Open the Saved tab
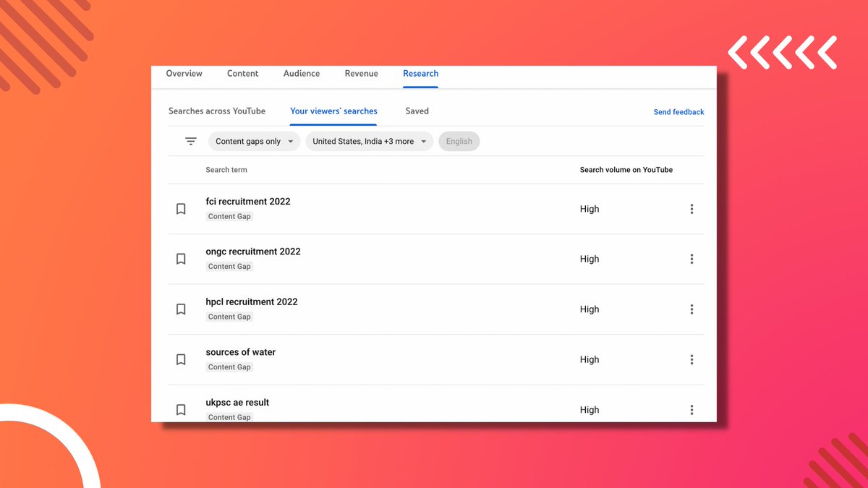This screenshot has height=488, width=868. click(417, 111)
